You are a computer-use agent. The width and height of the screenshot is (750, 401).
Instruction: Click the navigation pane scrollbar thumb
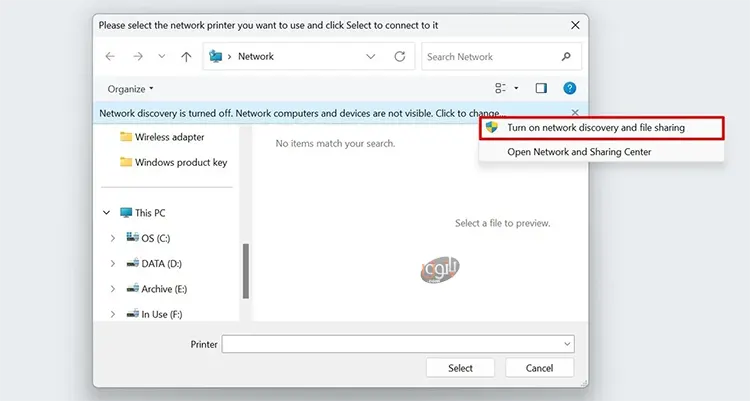pyautogui.click(x=246, y=271)
